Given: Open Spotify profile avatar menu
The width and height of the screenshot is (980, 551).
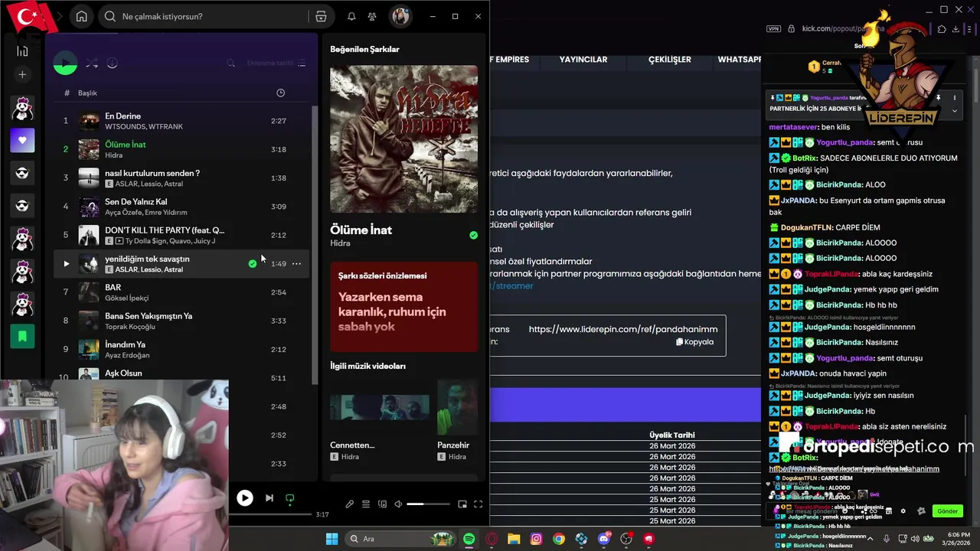Looking at the screenshot, I should point(400,16).
